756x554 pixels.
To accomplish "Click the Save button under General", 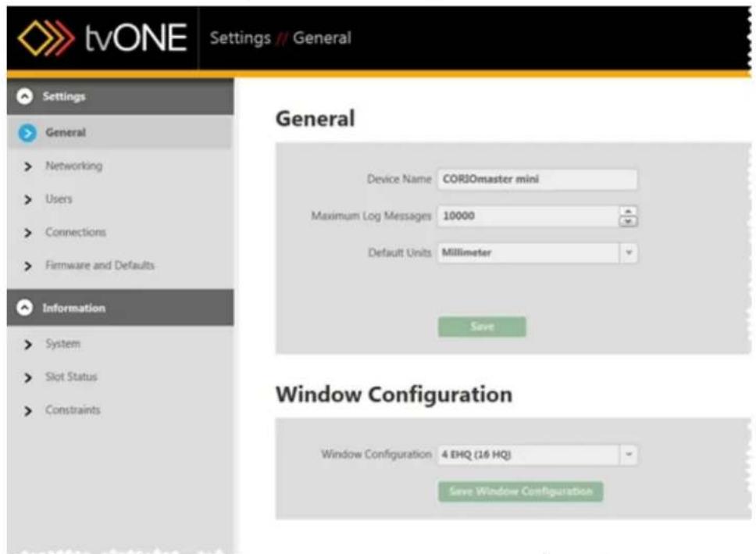I will [482, 327].
